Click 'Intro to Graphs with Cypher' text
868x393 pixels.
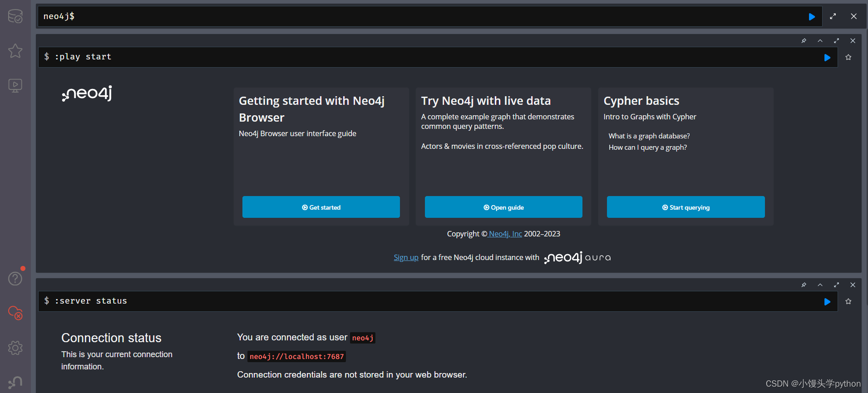pyautogui.click(x=650, y=117)
